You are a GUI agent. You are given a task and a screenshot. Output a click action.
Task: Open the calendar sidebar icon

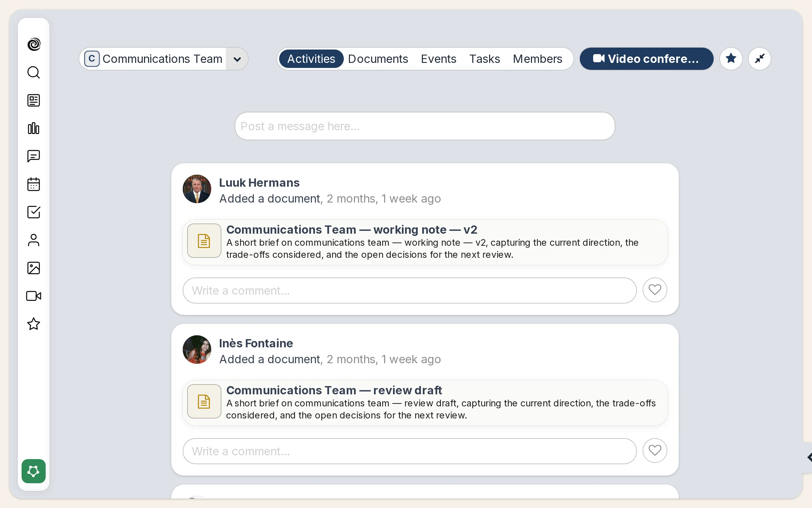(x=34, y=184)
